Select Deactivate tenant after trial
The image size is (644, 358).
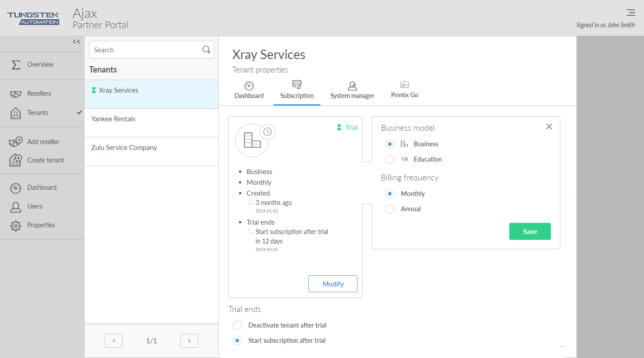tap(237, 325)
